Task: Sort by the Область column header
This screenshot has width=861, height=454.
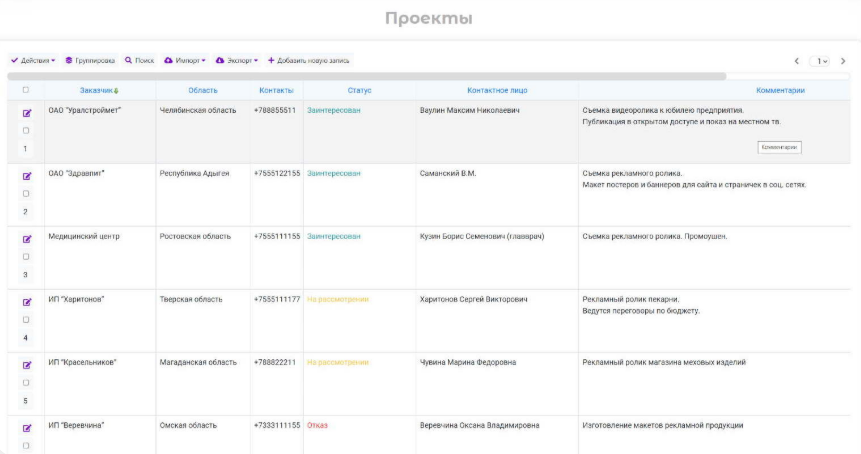Action: click(x=203, y=91)
